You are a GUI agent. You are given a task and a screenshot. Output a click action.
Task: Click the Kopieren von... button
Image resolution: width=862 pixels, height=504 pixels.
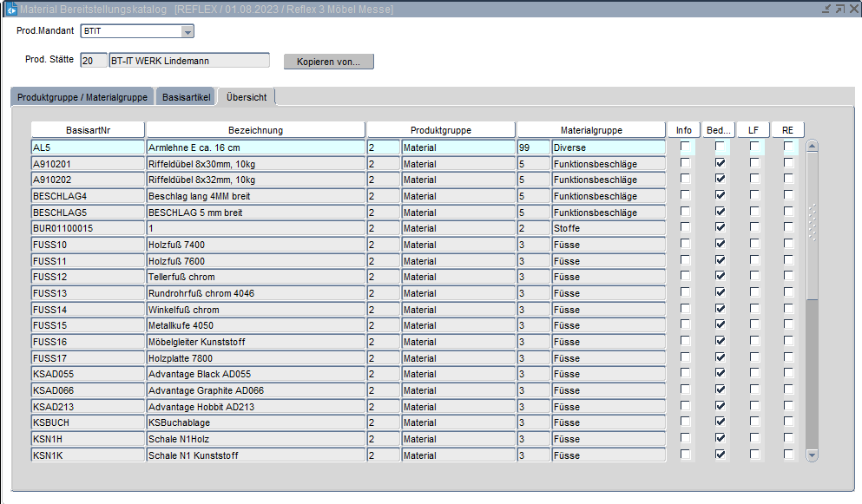coord(328,62)
